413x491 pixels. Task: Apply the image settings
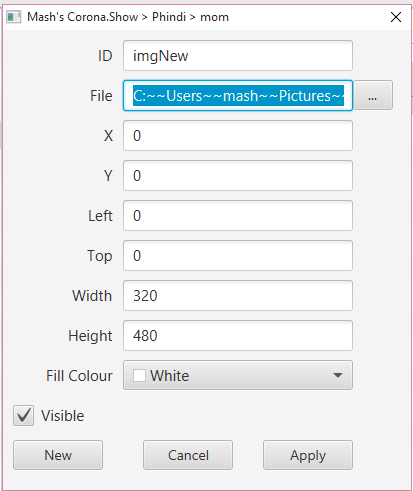[x=308, y=455]
